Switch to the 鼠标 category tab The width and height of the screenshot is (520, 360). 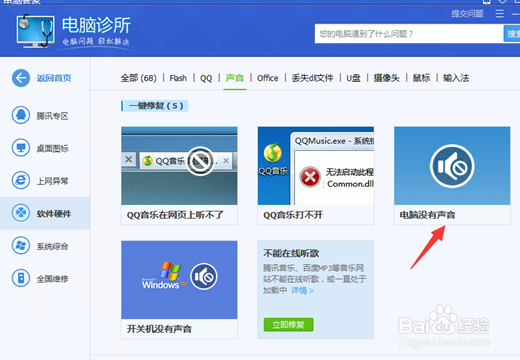point(421,78)
